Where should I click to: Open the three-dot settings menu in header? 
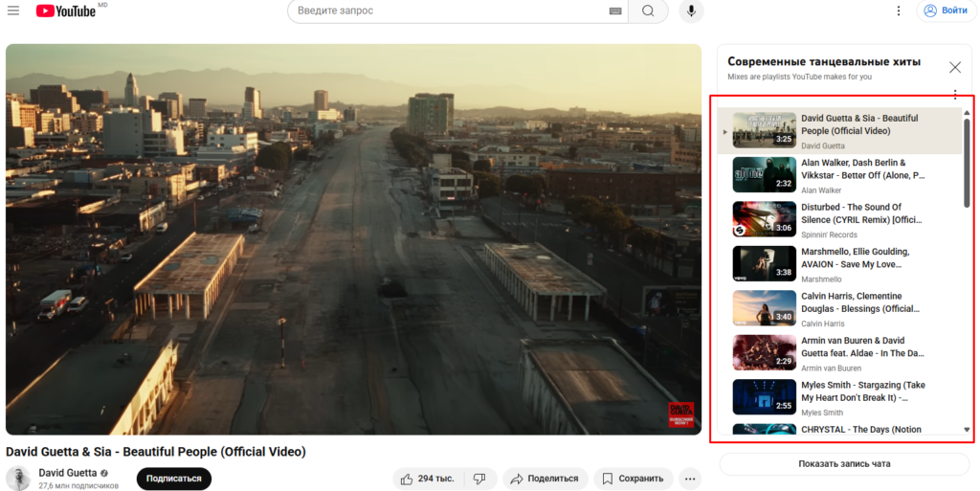click(x=898, y=11)
